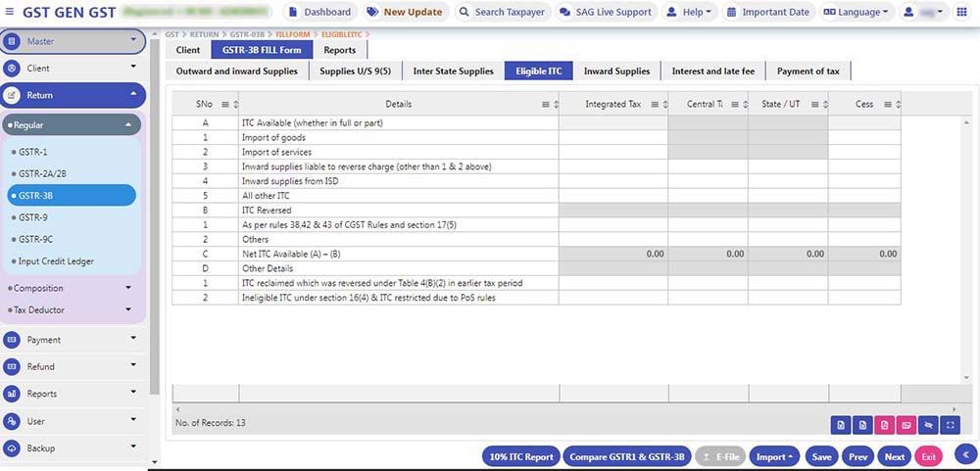Click the first pink document export icon
This screenshot has width=980, height=471.
click(x=884, y=425)
